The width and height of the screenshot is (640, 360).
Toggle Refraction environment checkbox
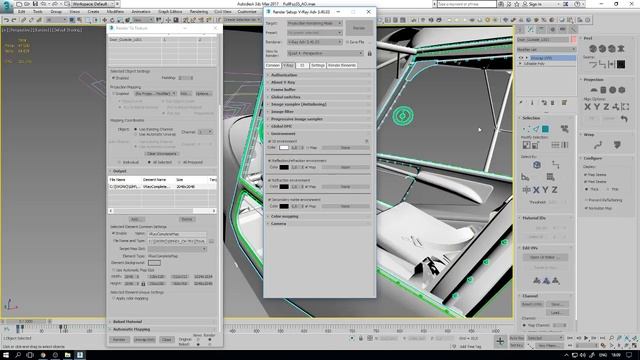269,180
